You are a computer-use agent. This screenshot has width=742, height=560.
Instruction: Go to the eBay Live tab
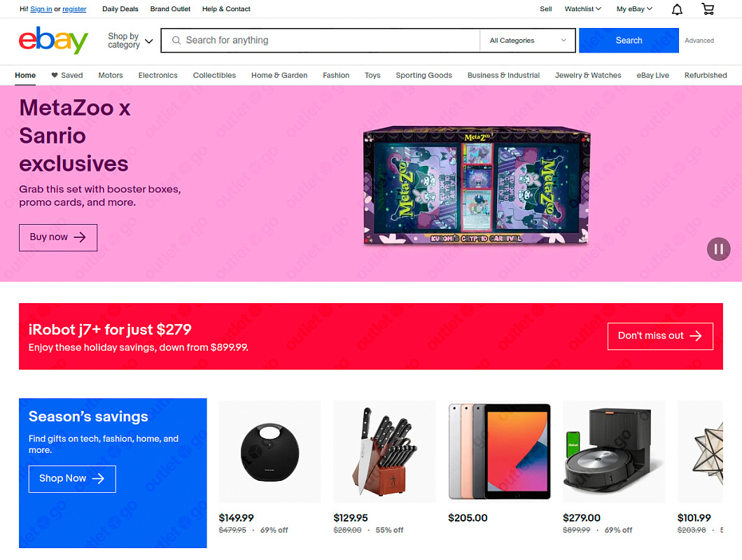pyautogui.click(x=652, y=76)
